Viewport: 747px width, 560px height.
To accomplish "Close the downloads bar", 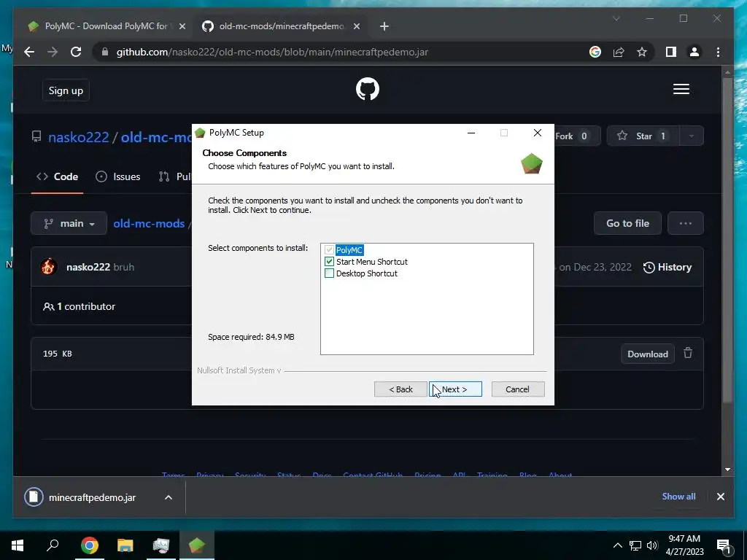I will click(x=720, y=497).
